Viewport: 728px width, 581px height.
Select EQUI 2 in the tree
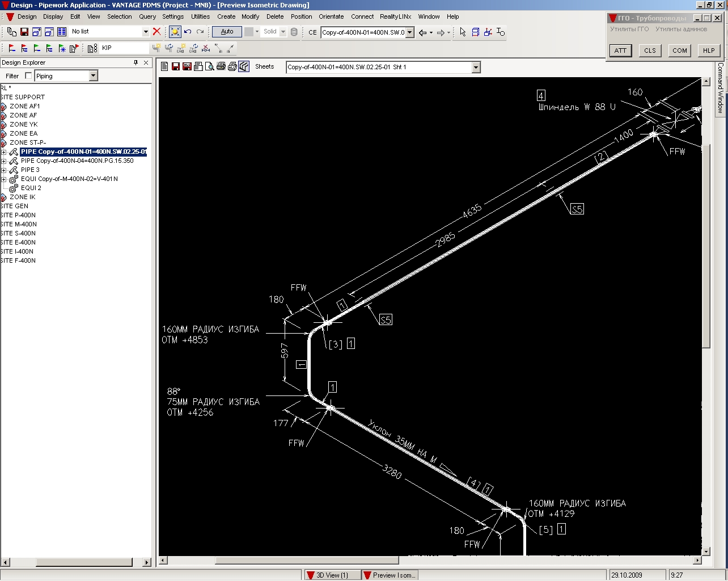pos(31,188)
